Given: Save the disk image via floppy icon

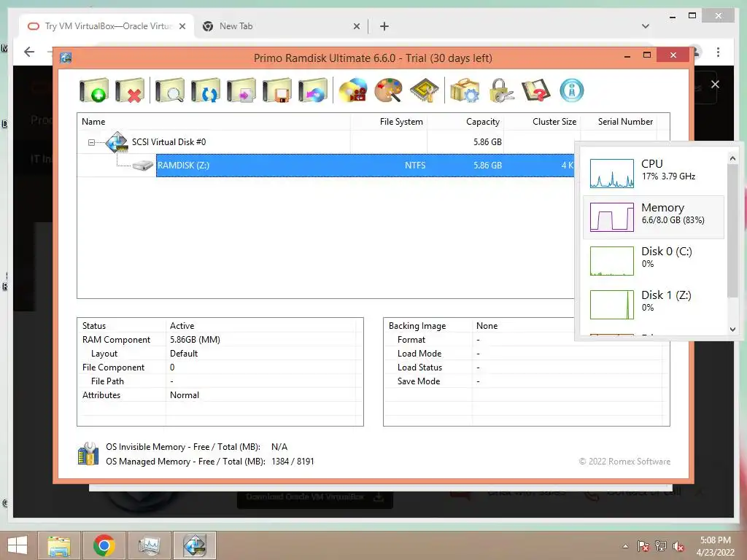Looking at the screenshot, I should [x=276, y=90].
